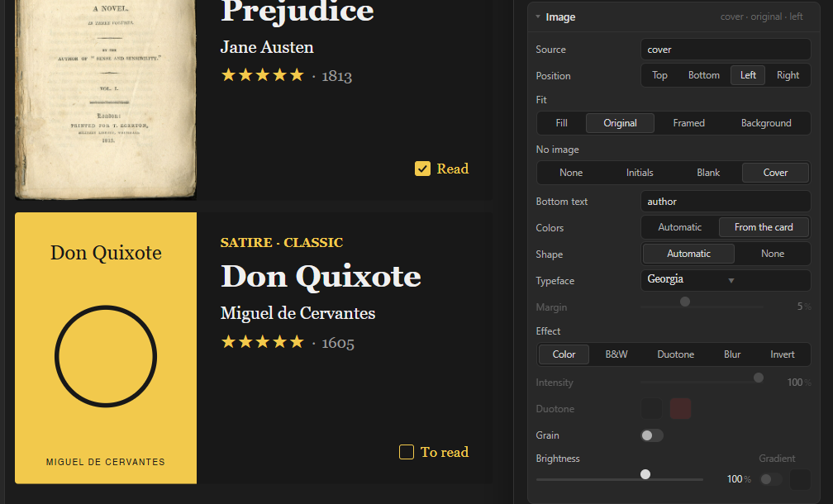Image resolution: width=833 pixels, height=504 pixels.
Task: Click the Don Quixote star rating
Action: coord(263,341)
